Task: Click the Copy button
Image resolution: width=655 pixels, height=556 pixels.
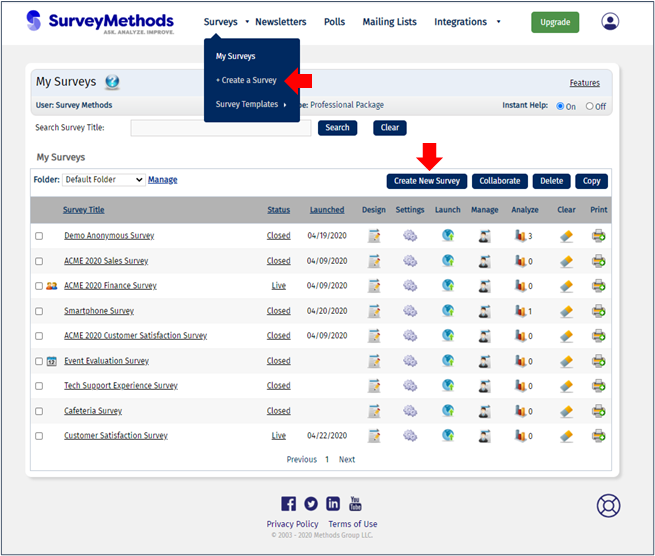Action: click(x=591, y=181)
